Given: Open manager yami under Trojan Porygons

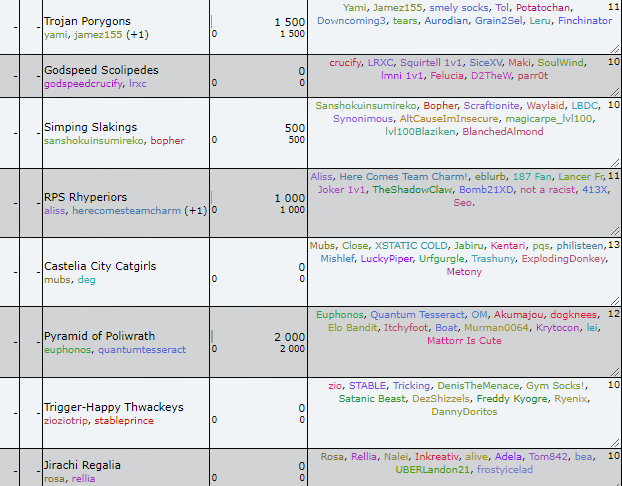Looking at the screenshot, I should point(56,35).
